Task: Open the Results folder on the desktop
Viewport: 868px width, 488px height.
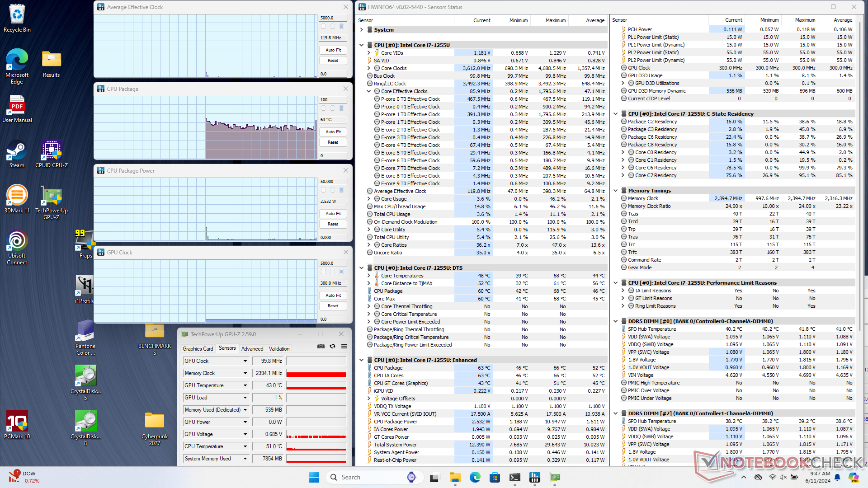Action: [51, 63]
